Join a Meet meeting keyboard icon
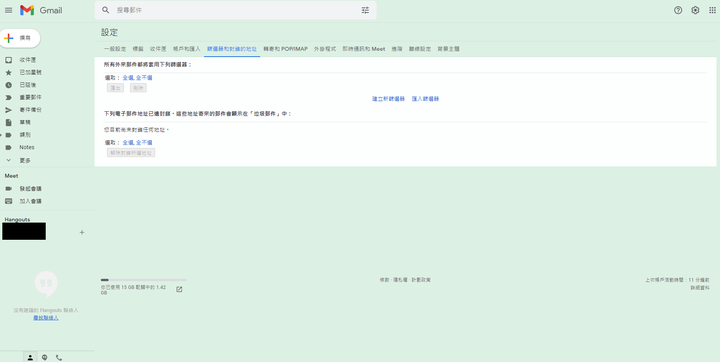This screenshot has height=362, width=720. pyautogui.click(x=8, y=201)
